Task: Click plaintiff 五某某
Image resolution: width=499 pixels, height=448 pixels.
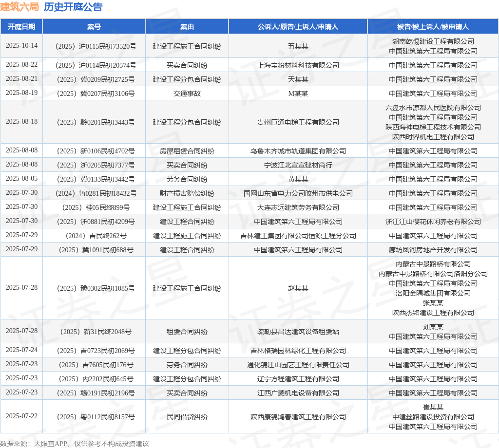Action: 298,46
